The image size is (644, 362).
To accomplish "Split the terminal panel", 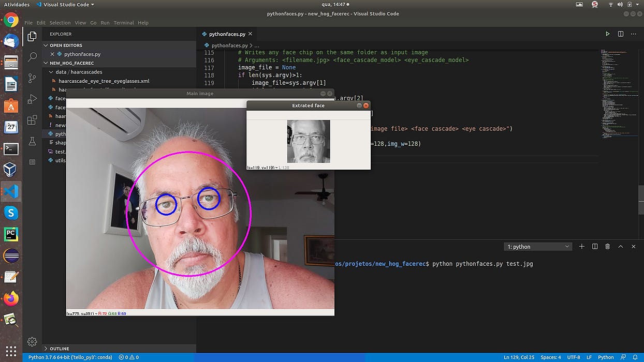I will click(594, 246).
